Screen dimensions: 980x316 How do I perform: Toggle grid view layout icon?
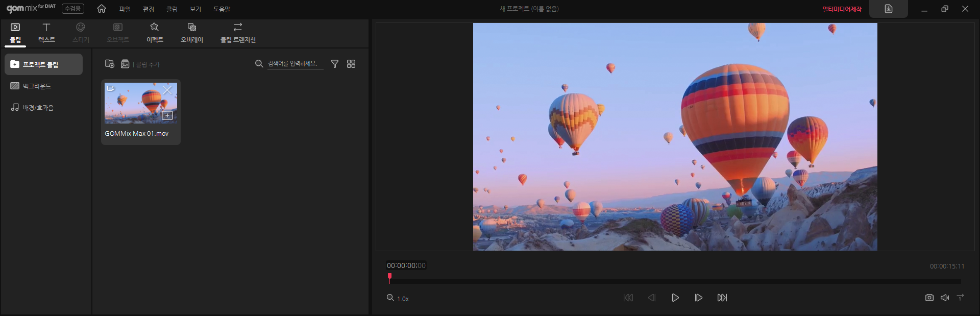pyautogui.click(x=351, y=64)
